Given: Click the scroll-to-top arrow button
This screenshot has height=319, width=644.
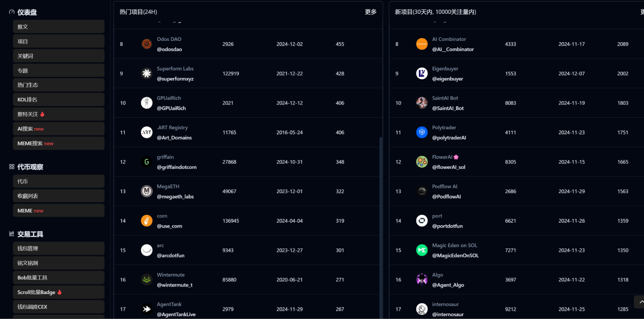Looking at the screenshot, I should coord(639,302).
